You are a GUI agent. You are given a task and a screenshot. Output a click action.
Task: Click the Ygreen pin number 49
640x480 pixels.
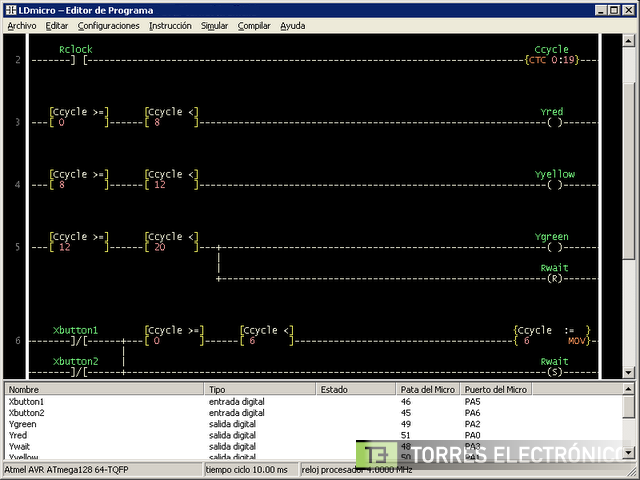pyautogui.click(x=406, y=424)
